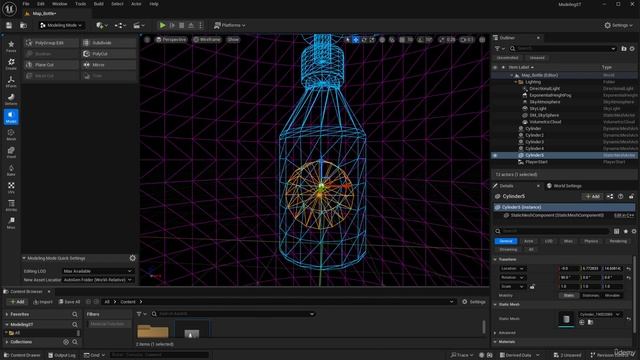The width and height of the screenshot is (640, 360).
Task: Click the Modeling Quick Settings gear icon
Action: point(133,258)
